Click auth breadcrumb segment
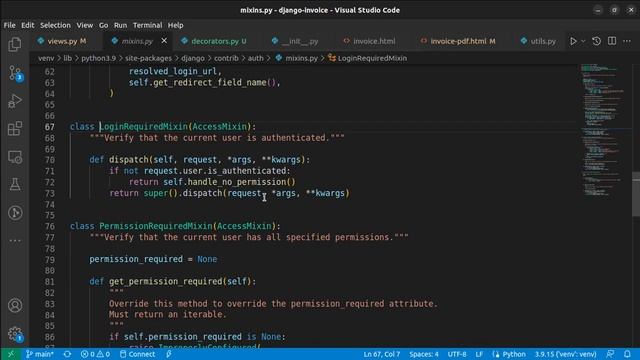The width and height of the screenshot is (640, 360). click(256, 58)
